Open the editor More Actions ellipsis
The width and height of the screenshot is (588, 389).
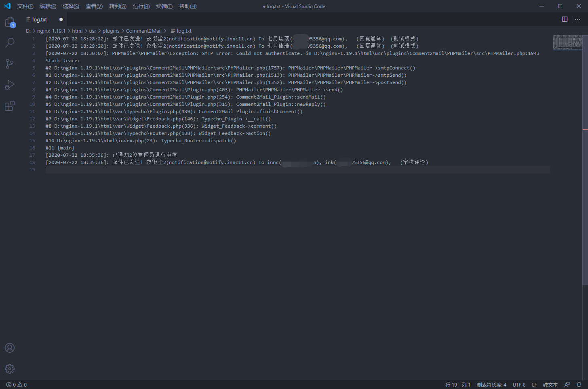577,19
